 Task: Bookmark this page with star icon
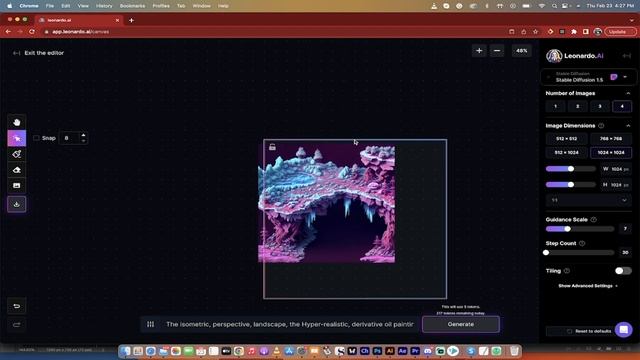coord(536,31)
